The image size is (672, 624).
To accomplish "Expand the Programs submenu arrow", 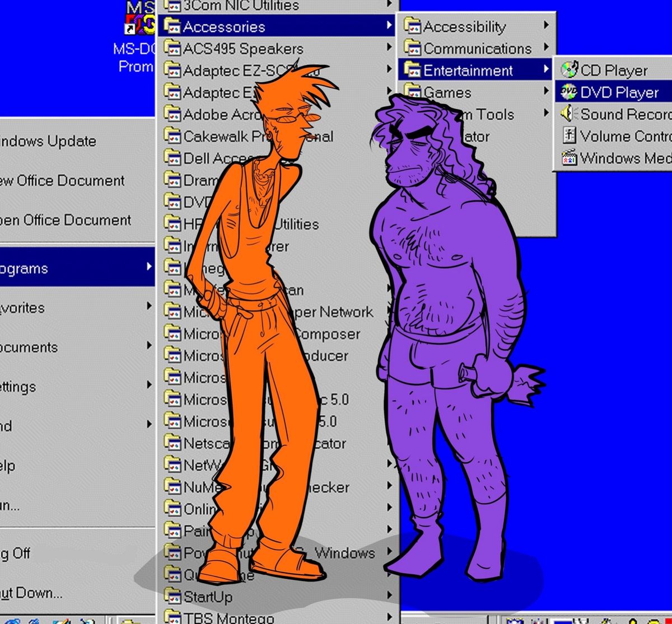I will tap(149, 266).
